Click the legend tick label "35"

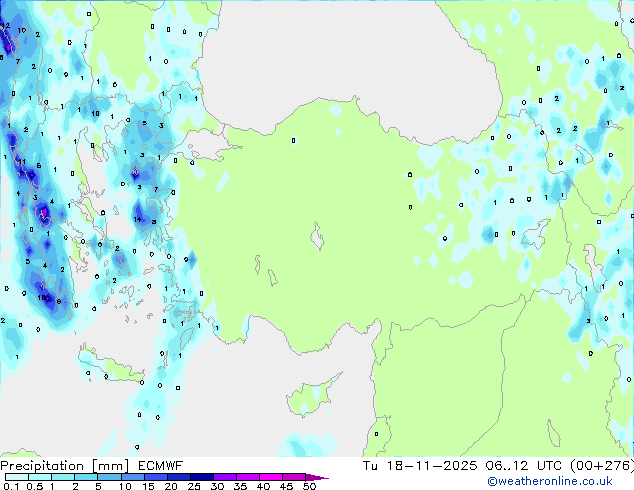point(240,486)
